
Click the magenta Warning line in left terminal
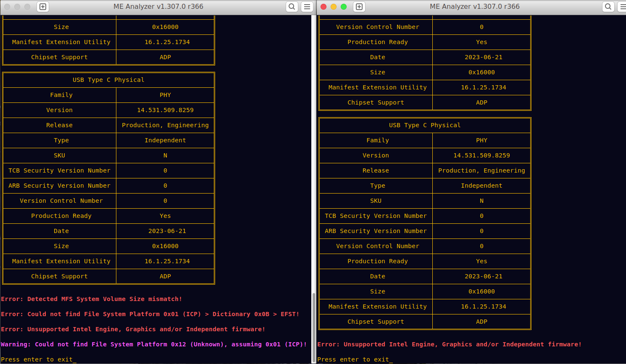(154, 344)
